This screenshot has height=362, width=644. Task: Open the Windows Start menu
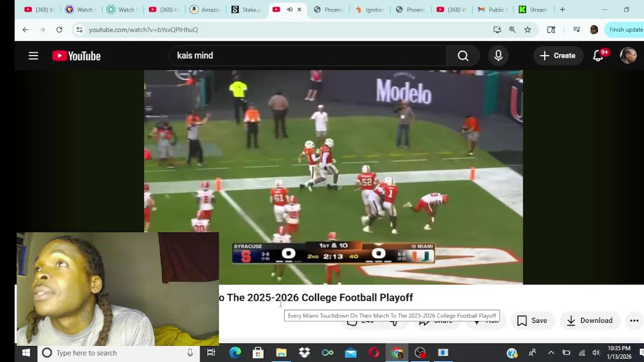[26, 353]
